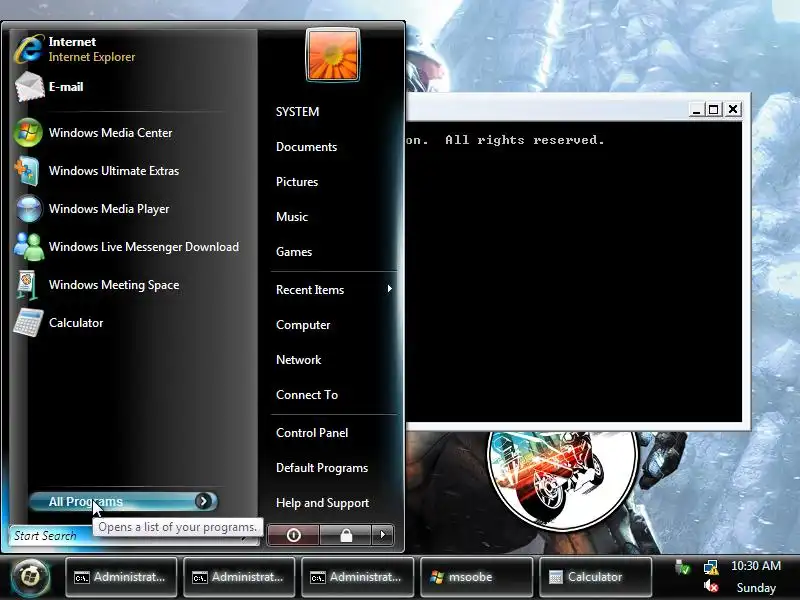This screenshot has height=600, width=800.
Task: Click the muted volume tray icon
Action: coord(711,586)
